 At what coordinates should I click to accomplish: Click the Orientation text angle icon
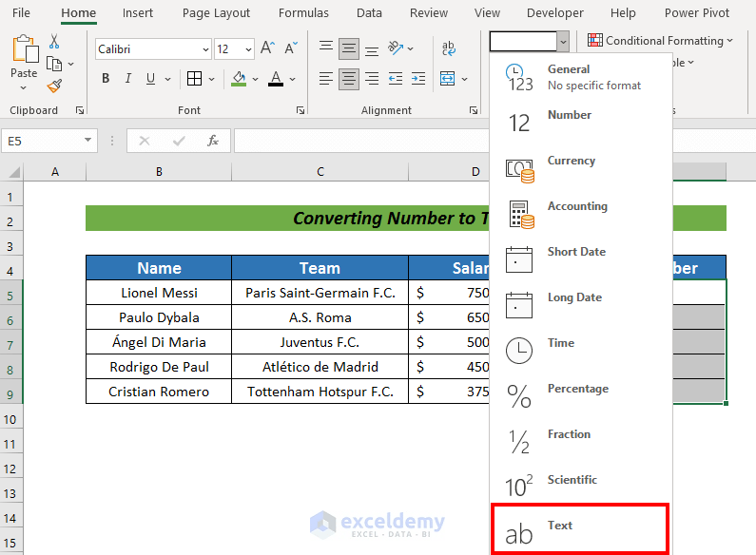[396, 48]
